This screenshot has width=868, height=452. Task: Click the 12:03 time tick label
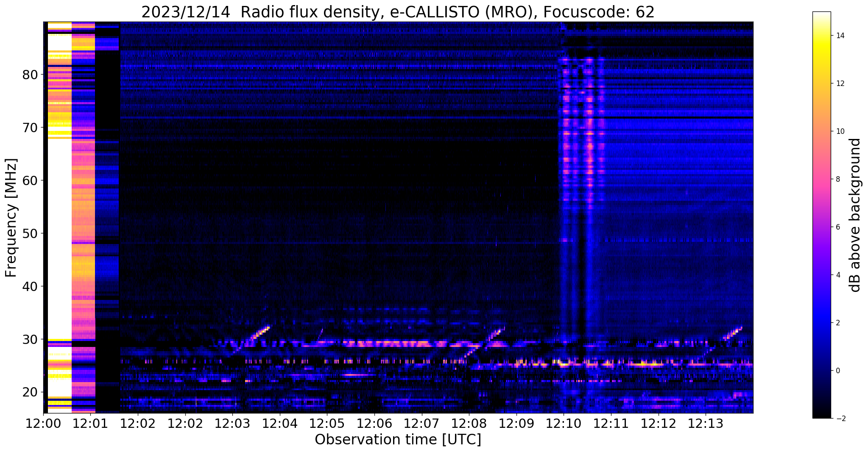(x=232, y=424)
